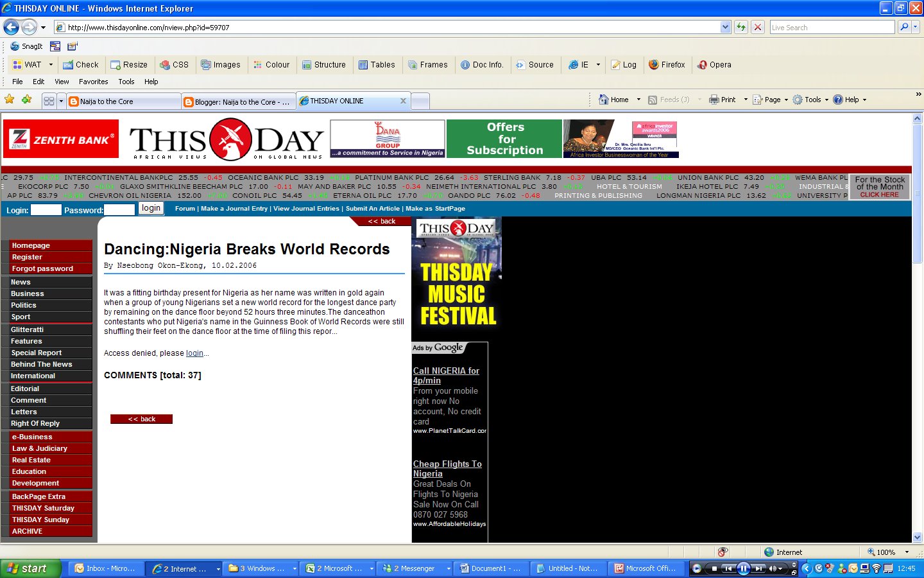This screenshot has width=924, height=578.
Task: Click the Add to Favorites icon
Action: coord(26,100)
